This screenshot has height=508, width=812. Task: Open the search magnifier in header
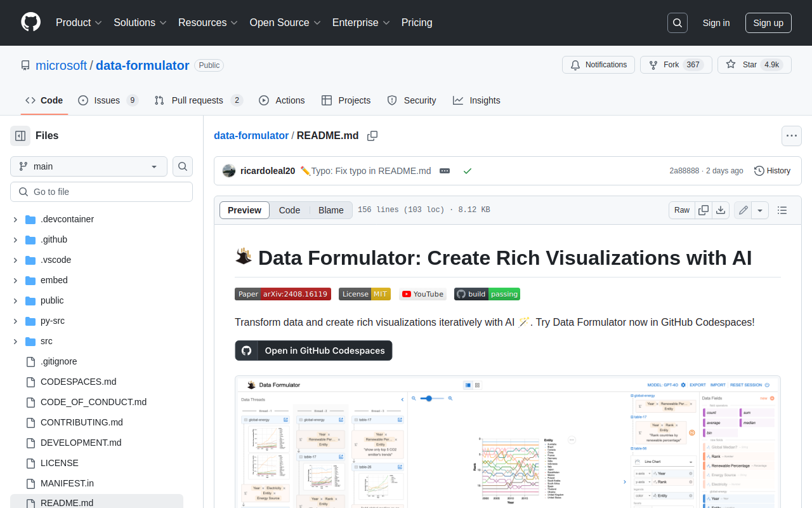click(678, 23)
